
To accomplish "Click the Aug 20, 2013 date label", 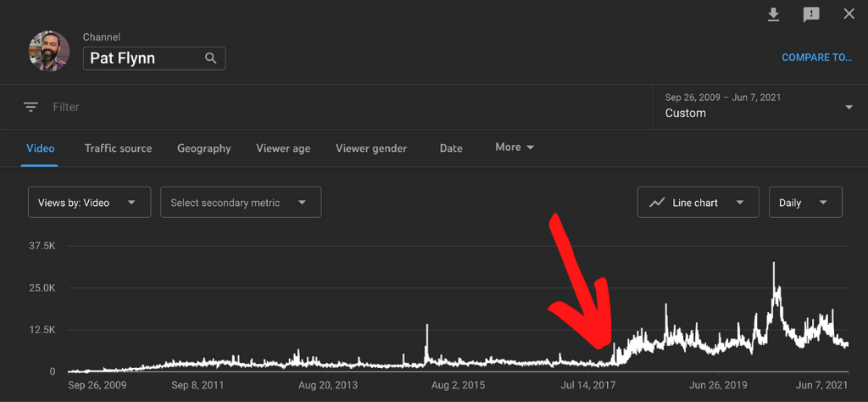I will (329, 385).
